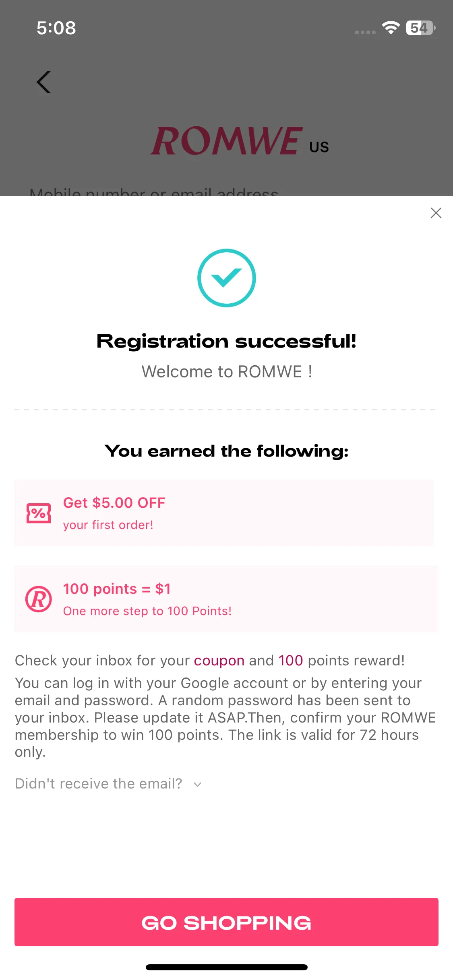Expand the chevron beside Didn't receive the email

click(x=197, y=784)
